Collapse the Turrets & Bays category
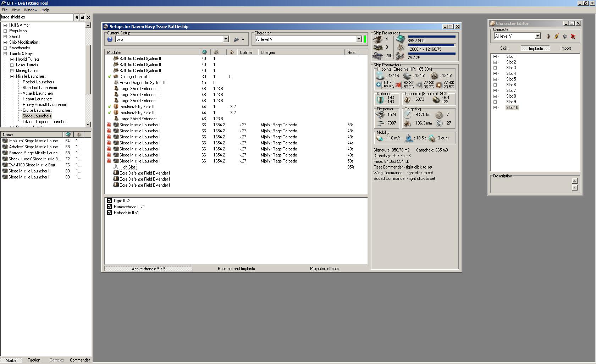 pos(5,54)
